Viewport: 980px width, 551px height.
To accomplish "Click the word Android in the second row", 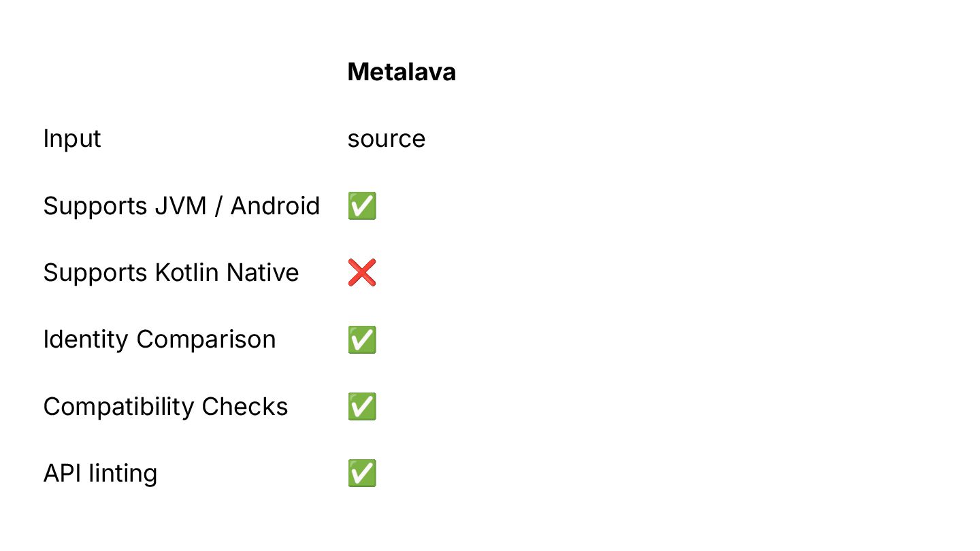I will click(x=275, y=205).
